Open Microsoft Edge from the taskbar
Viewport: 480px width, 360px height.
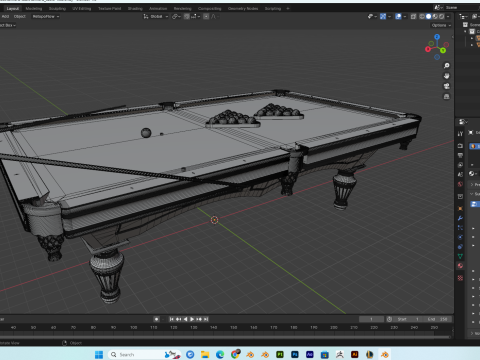click(220, 354)
